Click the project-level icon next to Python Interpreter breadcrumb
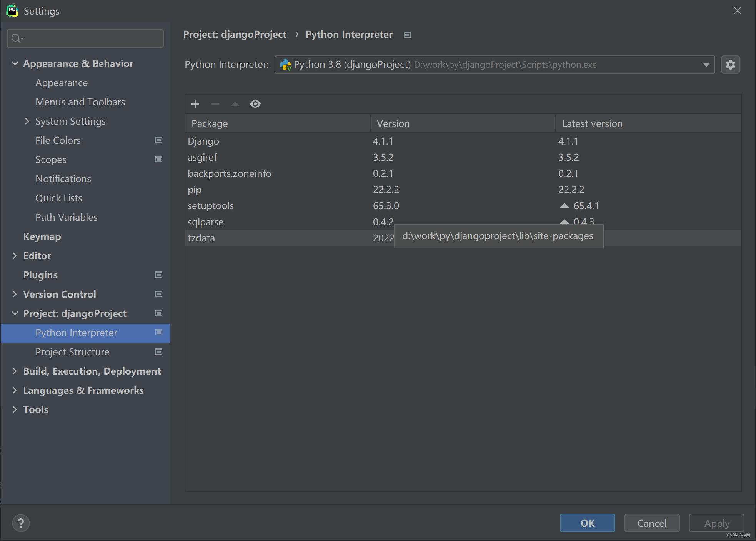 [407, 35]
